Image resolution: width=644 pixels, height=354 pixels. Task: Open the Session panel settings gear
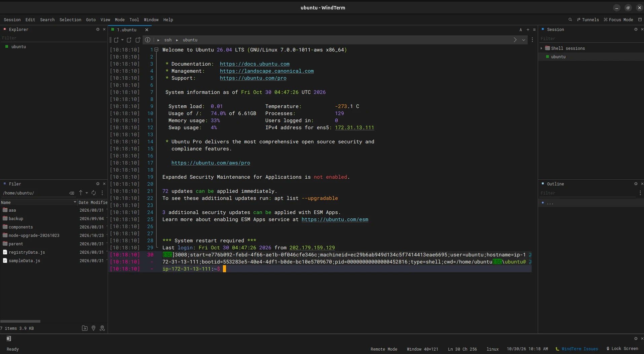(636, 29)
